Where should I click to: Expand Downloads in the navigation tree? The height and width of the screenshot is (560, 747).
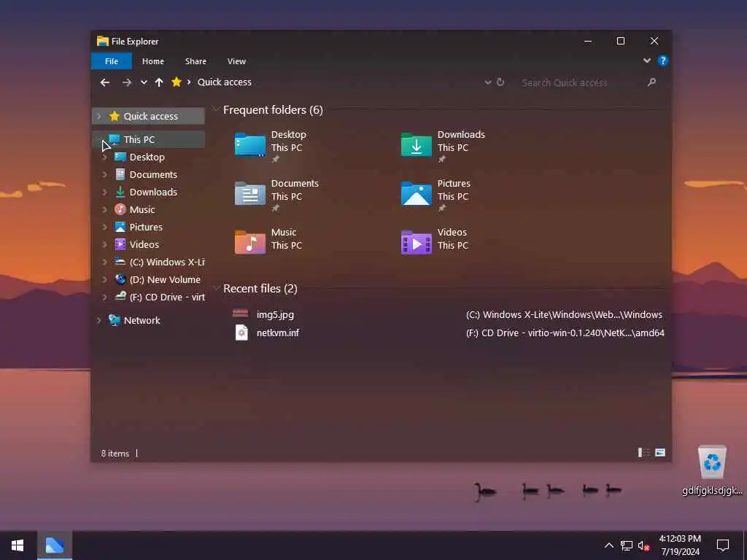click(105, 192)
